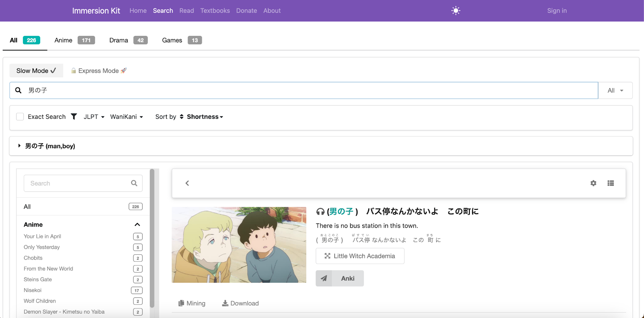
Task: Filter by Nisekoi
Action: pyautogui.click(x=83, y=290)
